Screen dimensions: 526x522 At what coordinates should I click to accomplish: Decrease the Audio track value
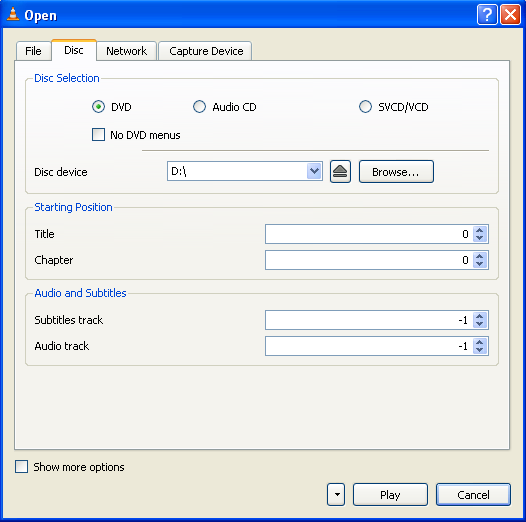[480, 350]
